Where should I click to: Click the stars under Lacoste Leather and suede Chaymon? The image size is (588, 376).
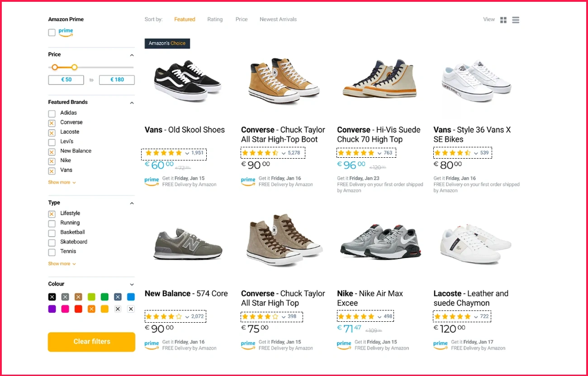tap(452, 316)
